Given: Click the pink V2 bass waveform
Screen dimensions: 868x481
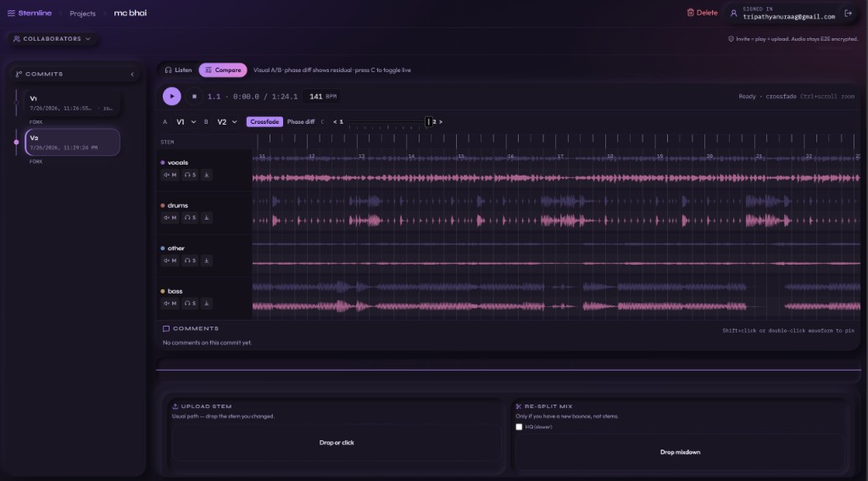Looking at the screenshot, I should pos(556,306).
